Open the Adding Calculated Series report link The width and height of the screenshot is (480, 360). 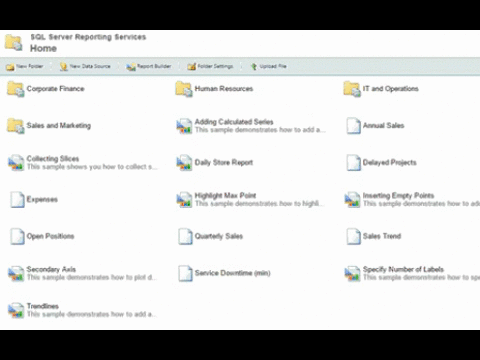point(234,122)
